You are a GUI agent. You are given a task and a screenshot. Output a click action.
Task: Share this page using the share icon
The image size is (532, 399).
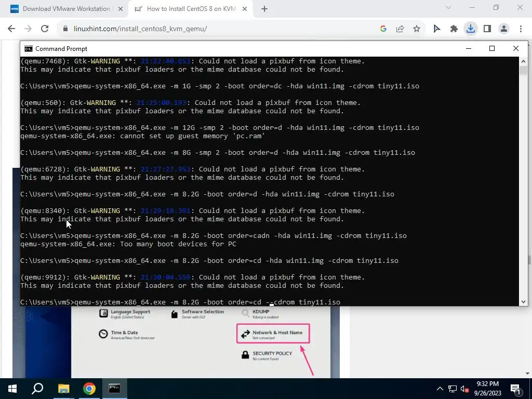pos(400,29)
